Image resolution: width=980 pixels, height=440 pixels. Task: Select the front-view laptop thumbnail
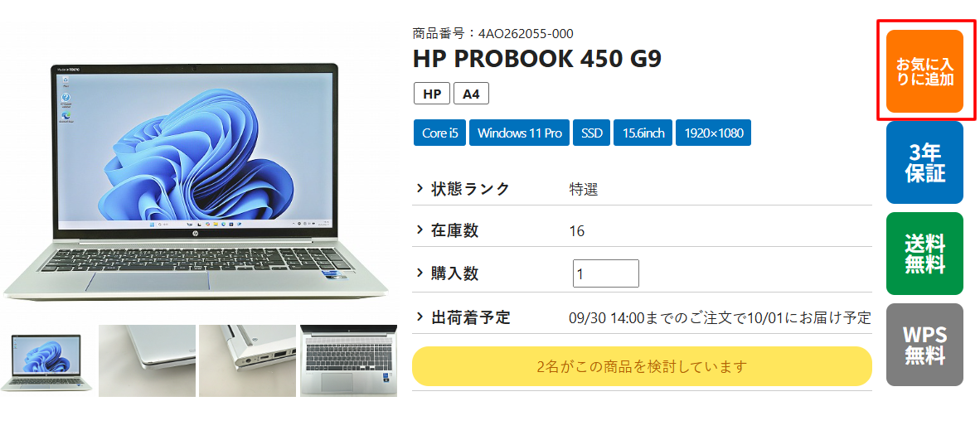click(x=47, y=361)
